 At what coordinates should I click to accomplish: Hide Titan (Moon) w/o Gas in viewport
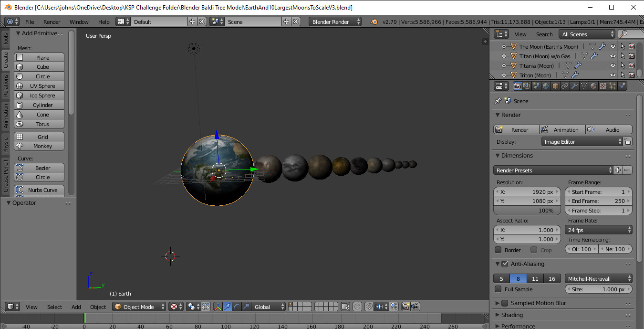(x=613, y=56)
